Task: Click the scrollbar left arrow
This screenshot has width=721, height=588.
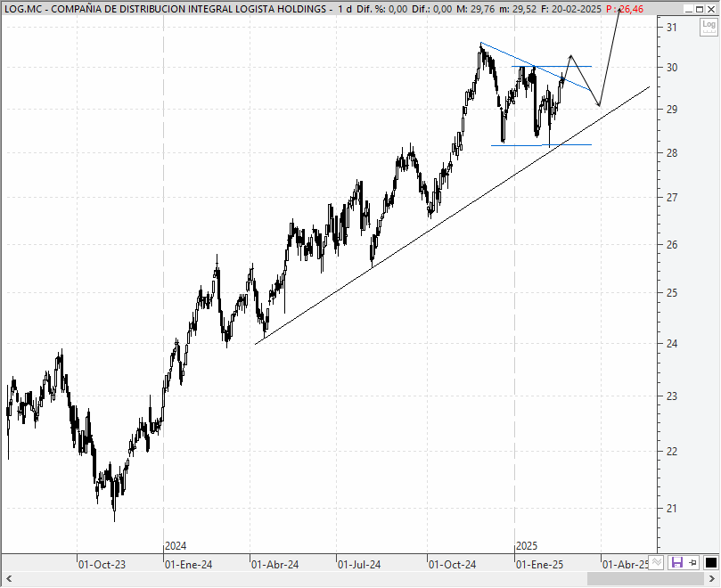Action: [8, 578]
